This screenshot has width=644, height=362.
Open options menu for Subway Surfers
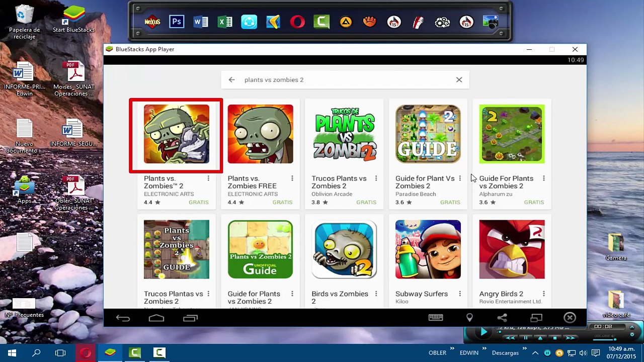click(x=460, y=294)
